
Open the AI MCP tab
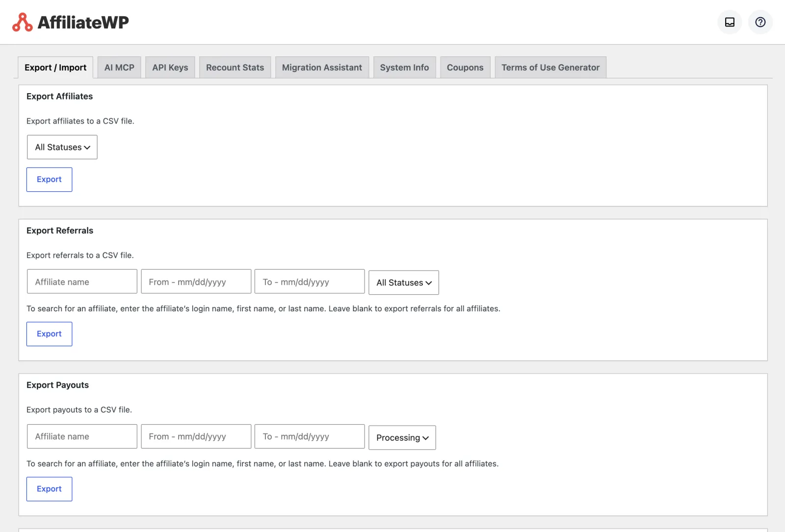(119, 68)
